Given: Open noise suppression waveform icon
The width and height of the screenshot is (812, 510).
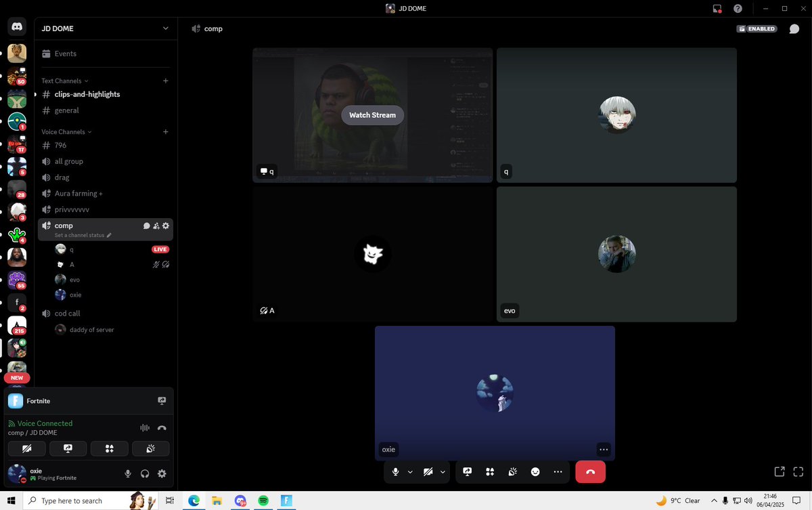Looking at the screenshot, I should click(x=145, y=428).
